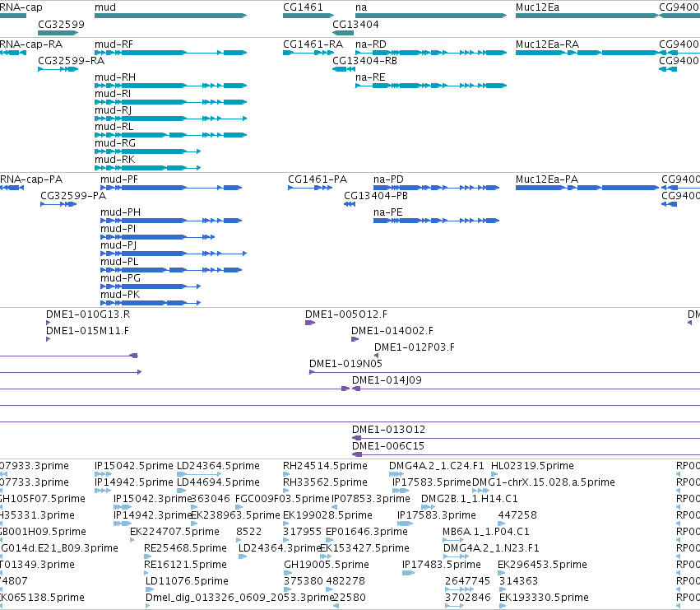The height and width of the screenshot is (610, 700).
Task: Select protein mud-PH label
Action: click(121, 212)
